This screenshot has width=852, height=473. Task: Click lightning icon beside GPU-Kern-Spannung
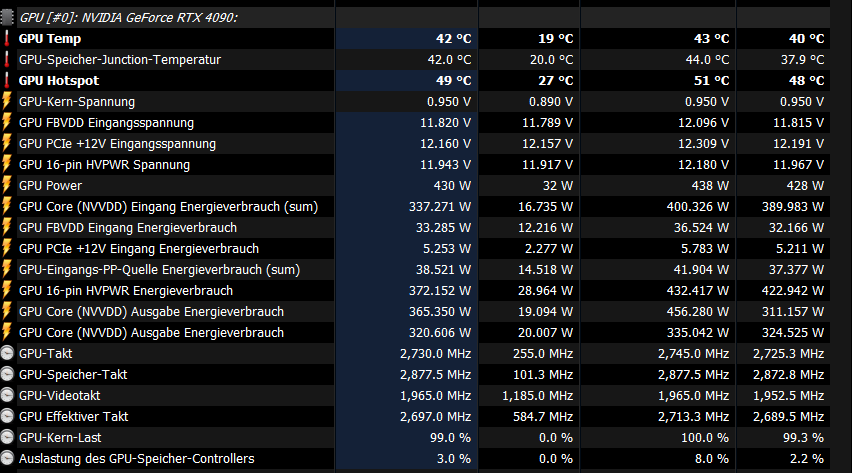[7, 101]
